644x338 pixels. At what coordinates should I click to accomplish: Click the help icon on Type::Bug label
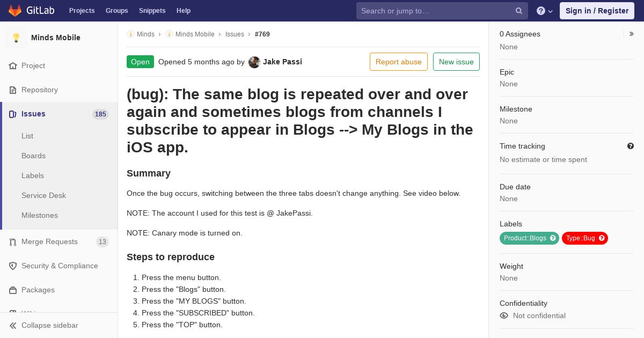click(x=602, y=238)
